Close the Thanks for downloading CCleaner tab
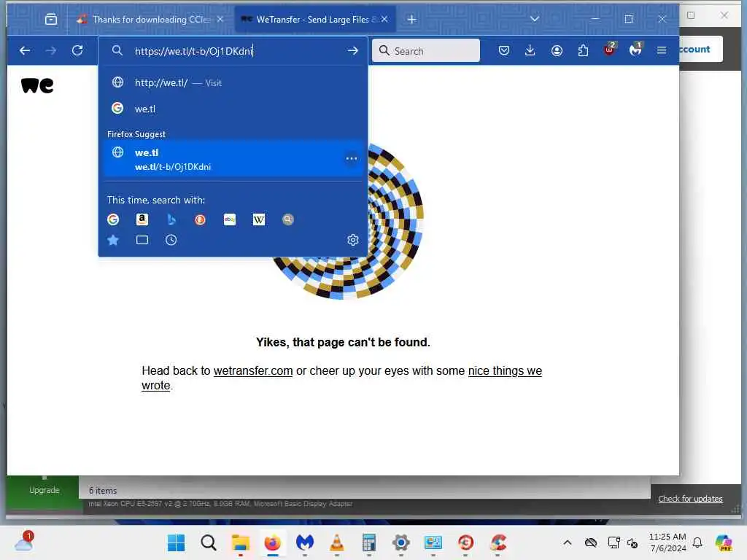This screenshot has width=747, height=560. (220, 20)
